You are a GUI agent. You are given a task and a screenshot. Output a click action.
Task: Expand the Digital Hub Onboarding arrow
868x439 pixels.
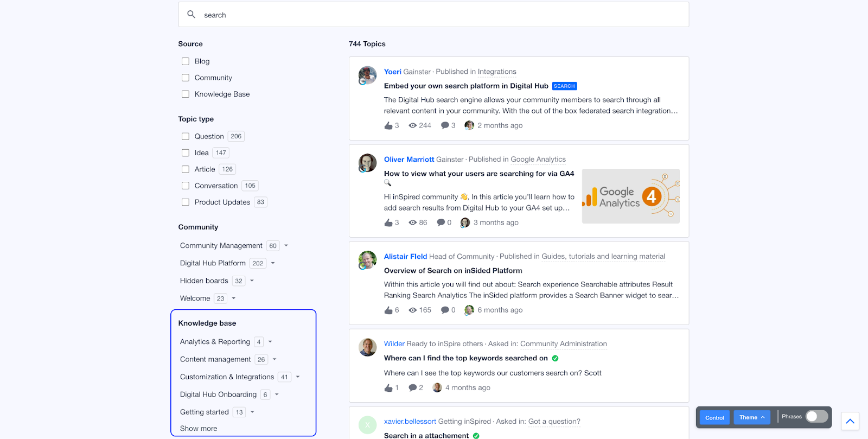(277, 395)
